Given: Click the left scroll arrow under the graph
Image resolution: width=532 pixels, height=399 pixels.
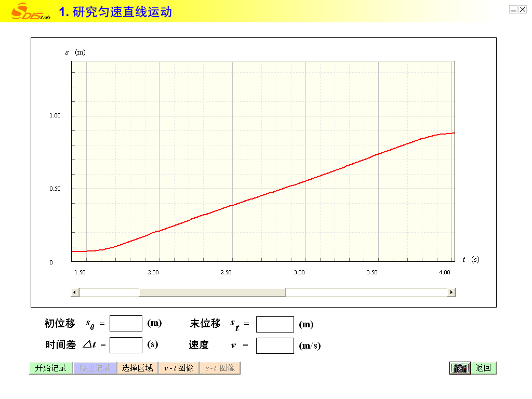Looking at the screenshot, I should click(75, 292).
